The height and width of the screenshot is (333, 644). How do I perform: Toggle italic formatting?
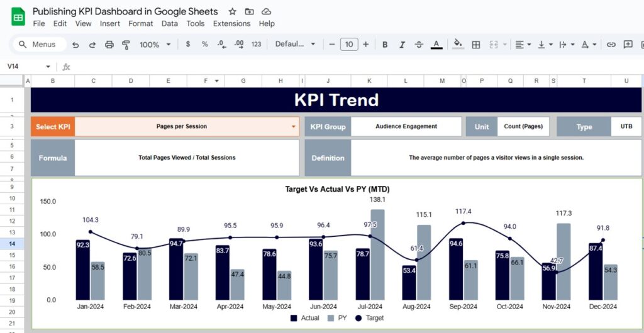click(402, 44)
